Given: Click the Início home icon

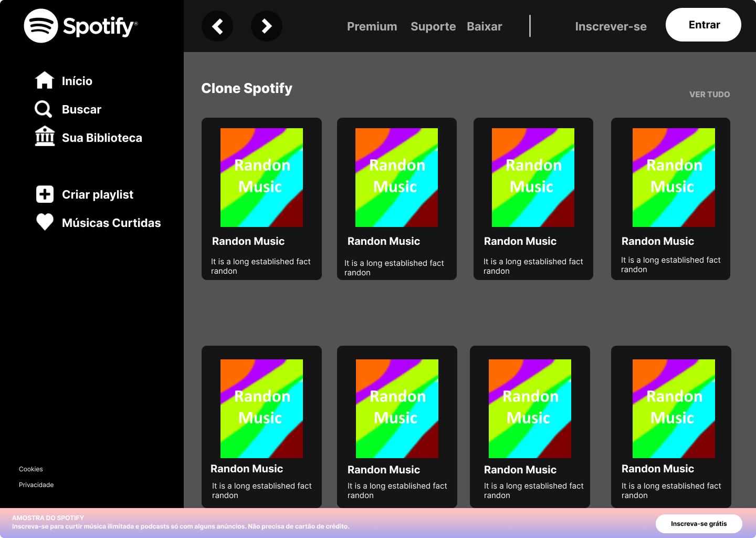Looking at the screenshot, I should point(45,80).
